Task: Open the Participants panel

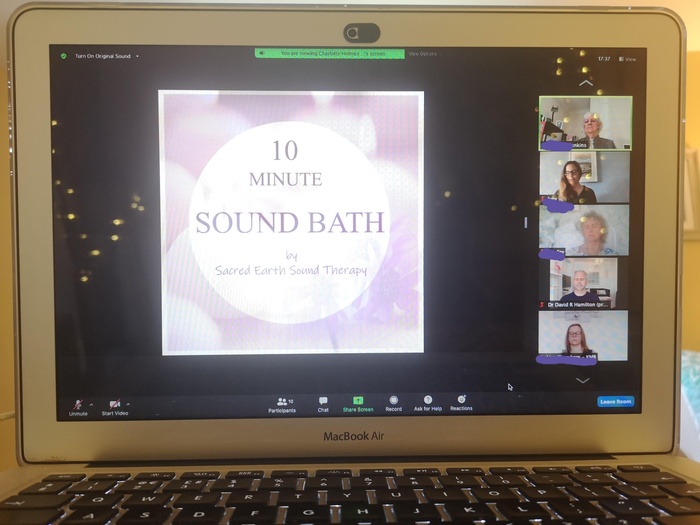Action: [x=282, y=405]
